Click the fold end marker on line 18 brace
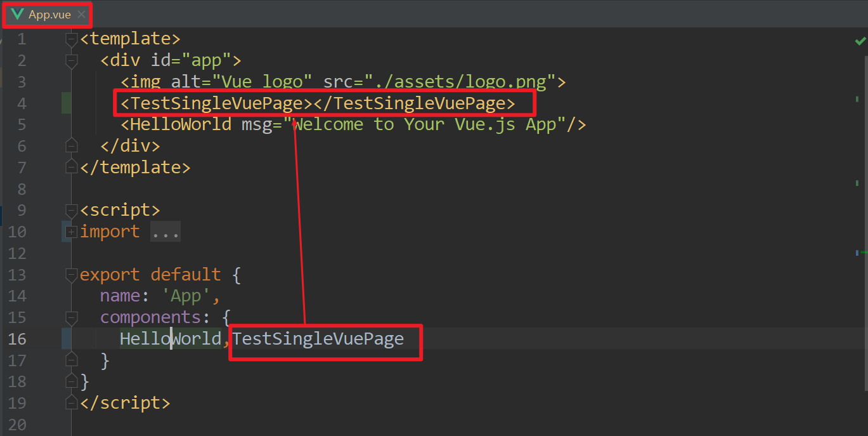 pos(71,381)
